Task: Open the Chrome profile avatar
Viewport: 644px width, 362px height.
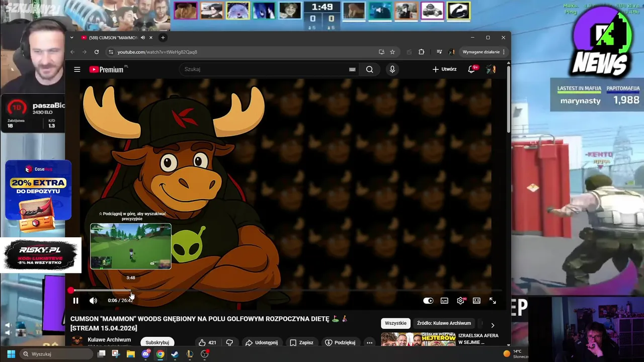Action: (452, 52)
